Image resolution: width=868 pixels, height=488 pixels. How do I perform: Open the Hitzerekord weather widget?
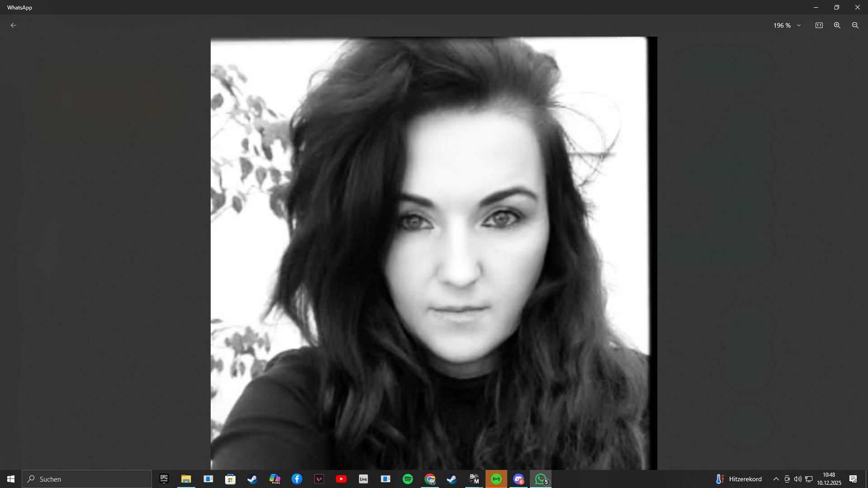coord(739,479)
